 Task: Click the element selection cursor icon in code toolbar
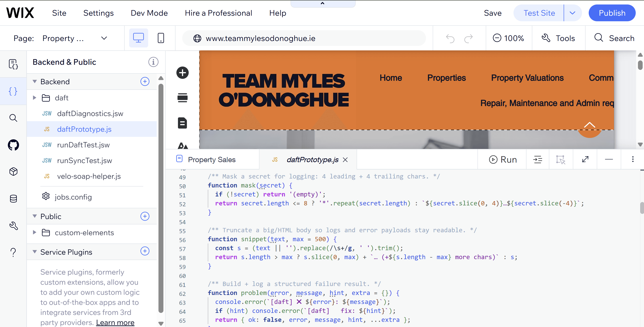(x=561, y=159)
